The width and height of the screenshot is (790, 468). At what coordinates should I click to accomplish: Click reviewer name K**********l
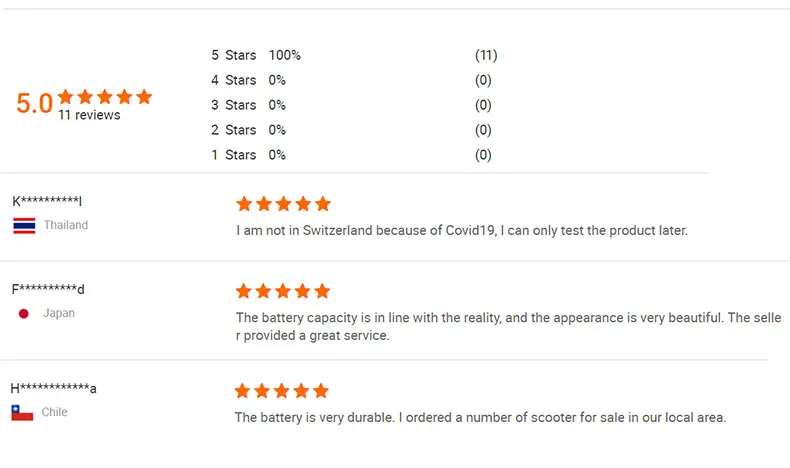click(x=47, y=201)
